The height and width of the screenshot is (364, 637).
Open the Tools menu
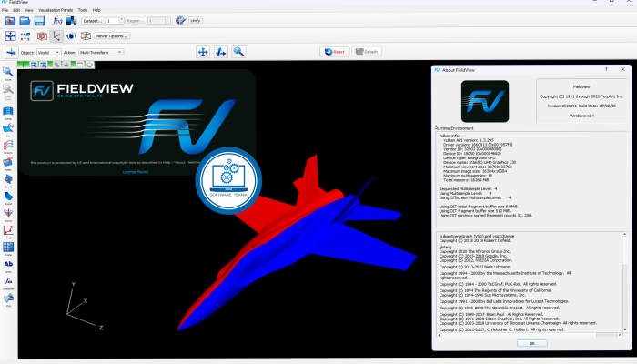click(83, 10)
